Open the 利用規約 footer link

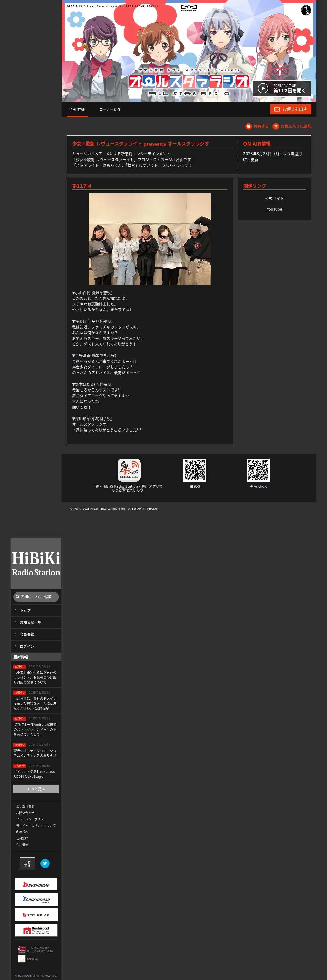click(22, 832)
